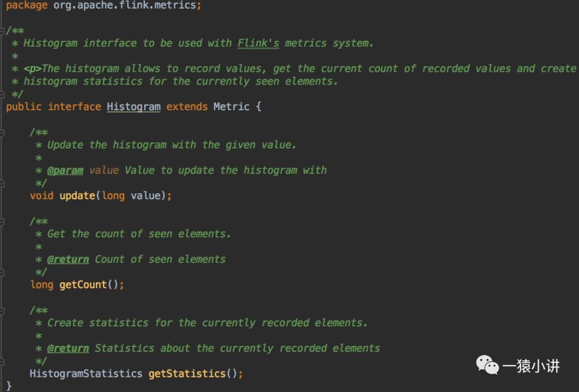
Task: Collapse the update method Javadoc fold marker
Action: pos(3,132)
